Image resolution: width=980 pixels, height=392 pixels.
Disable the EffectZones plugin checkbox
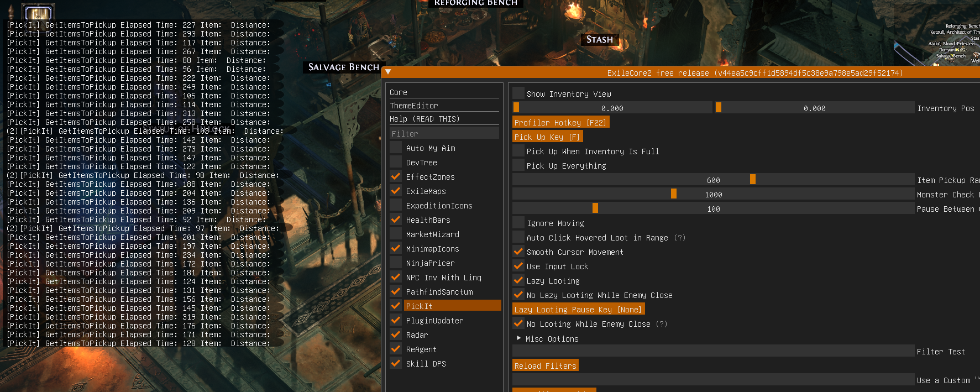[396, 176]
